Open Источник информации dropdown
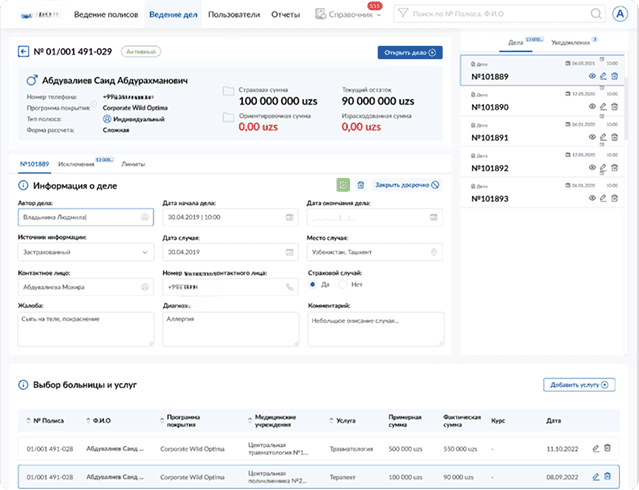This screenshot has height=490, width=639. 86,252
